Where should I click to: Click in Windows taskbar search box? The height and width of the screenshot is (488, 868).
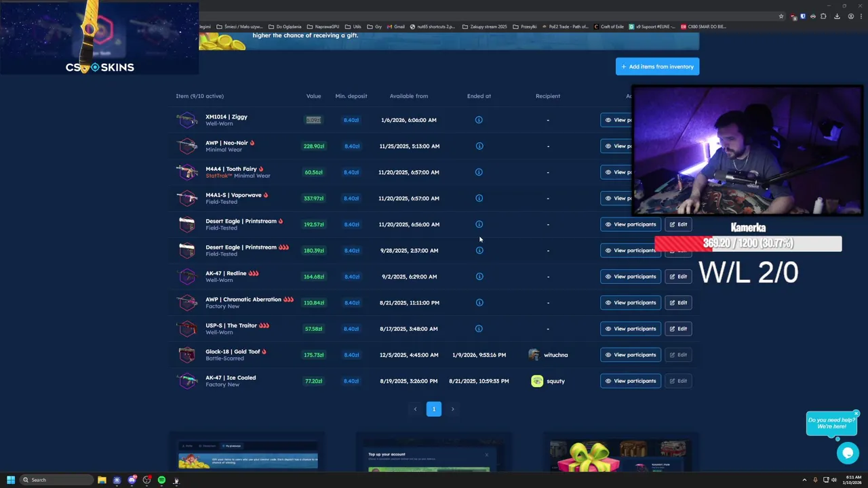click(x=56, y=480)
